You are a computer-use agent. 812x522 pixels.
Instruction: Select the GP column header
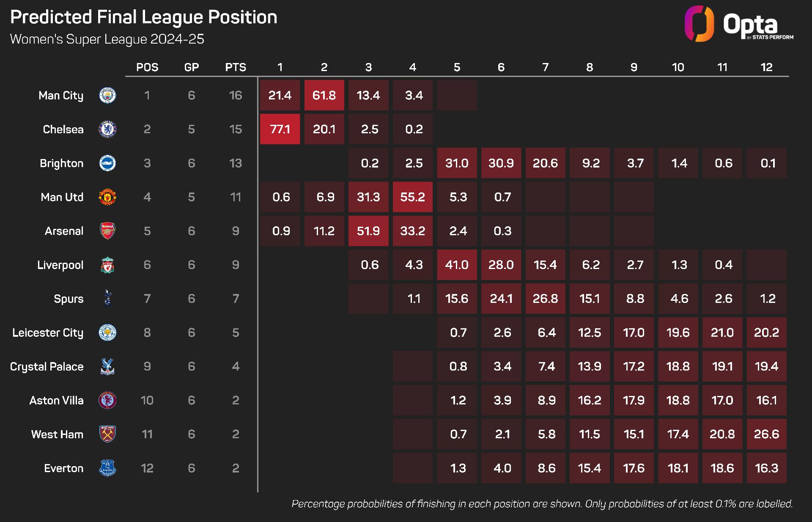point(192,67)
